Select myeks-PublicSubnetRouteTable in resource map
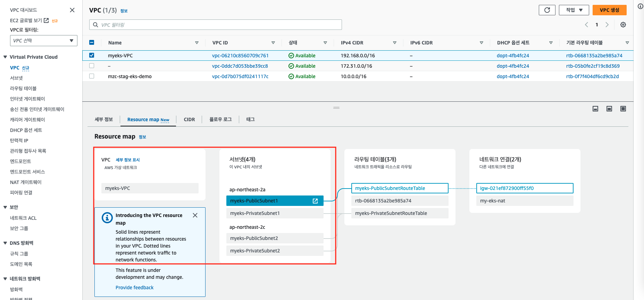The height and width of the screenshot is (300, 644). [400, 188]
